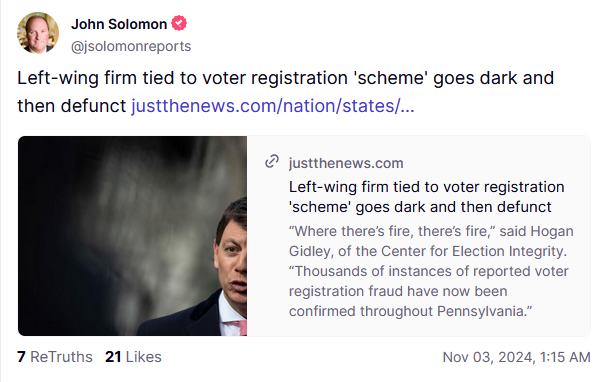This screenshot has height=382, width=607.
Task: View the 21 Likes list
Action: [x=133, y=357]
